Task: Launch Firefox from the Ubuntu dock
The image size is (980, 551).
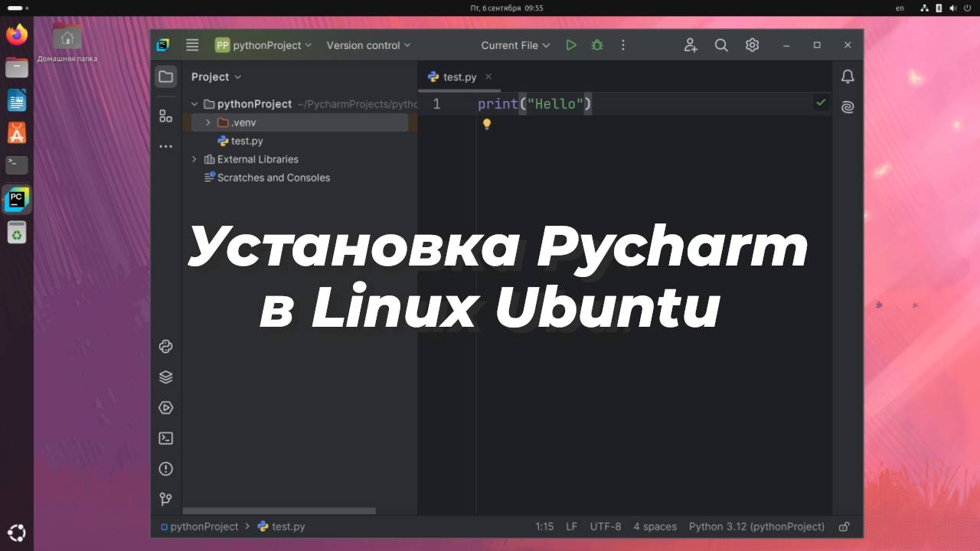Action: coord(17,34)
